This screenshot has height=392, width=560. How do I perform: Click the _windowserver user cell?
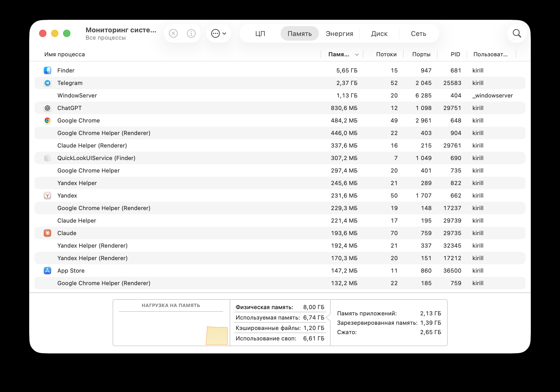(x=492, y=95)
